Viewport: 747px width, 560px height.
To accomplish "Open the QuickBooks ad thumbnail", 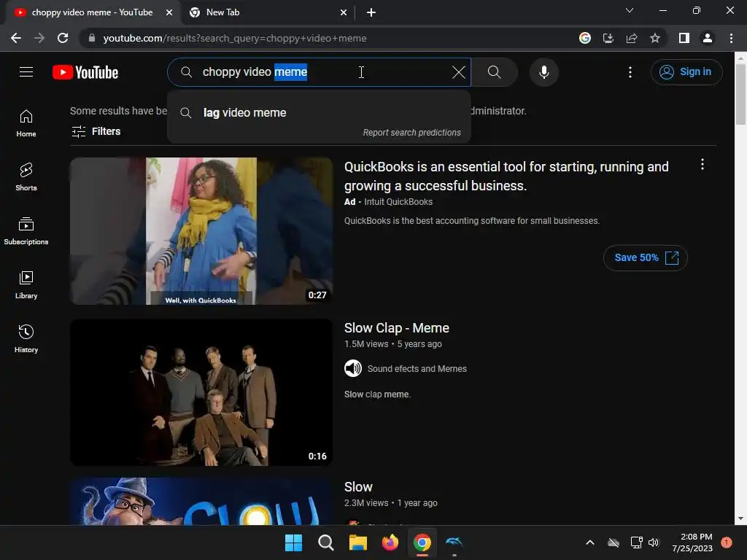I will 201,231.
